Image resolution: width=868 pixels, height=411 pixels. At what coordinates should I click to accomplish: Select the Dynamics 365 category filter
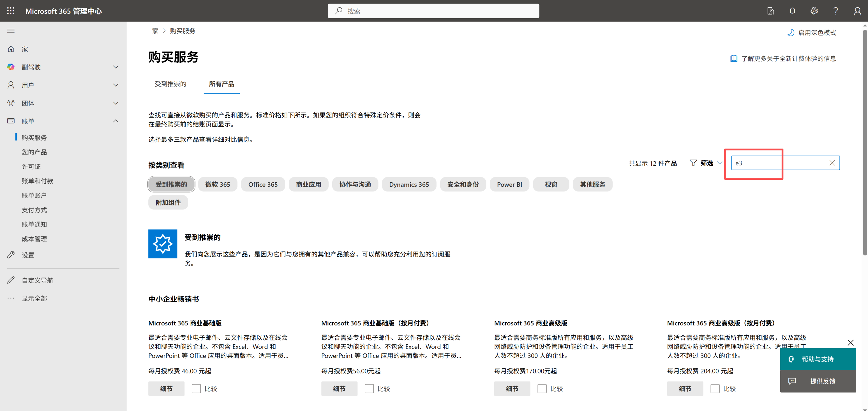click(409, 184)
